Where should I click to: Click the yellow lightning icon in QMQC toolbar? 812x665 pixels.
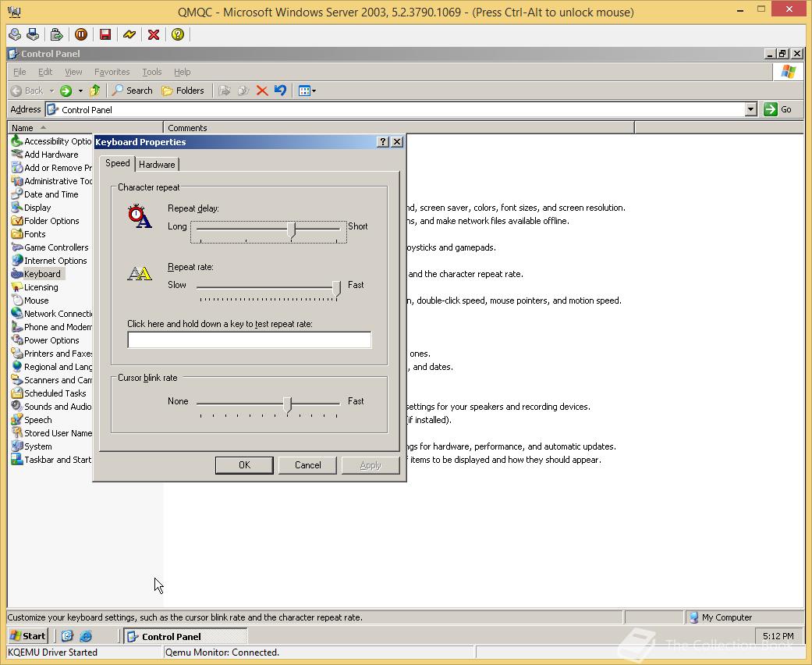pos(129,34)
